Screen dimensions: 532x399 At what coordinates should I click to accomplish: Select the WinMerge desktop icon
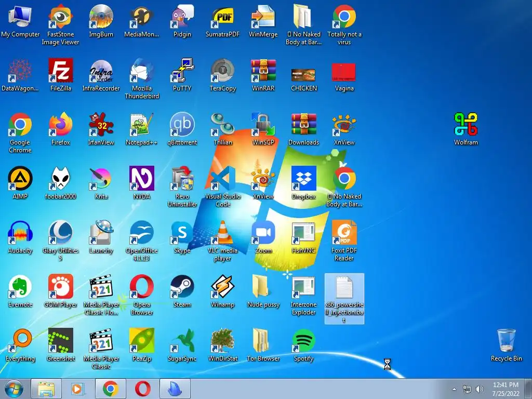tap(263, 21)
